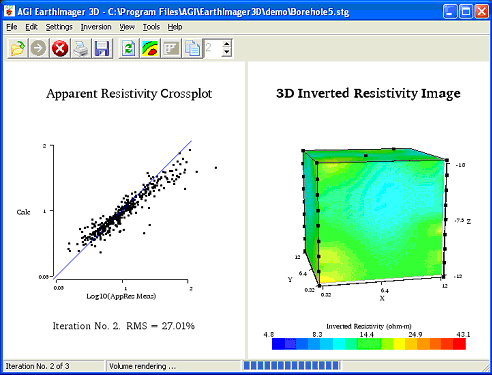The image size is (492, 375).
Task: Decrease iteration number with down arrow
Action: 227,52
